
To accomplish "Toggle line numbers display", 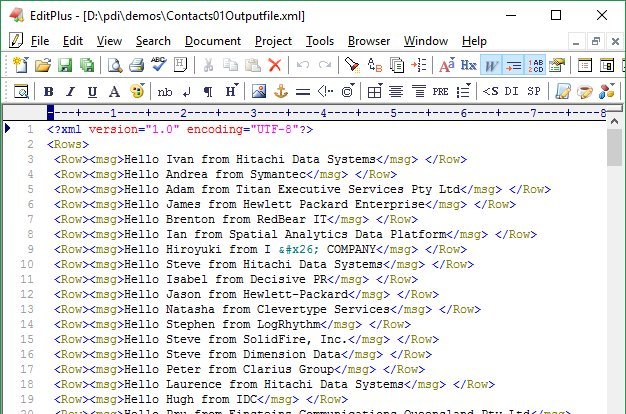I will (x=536, y=65).
